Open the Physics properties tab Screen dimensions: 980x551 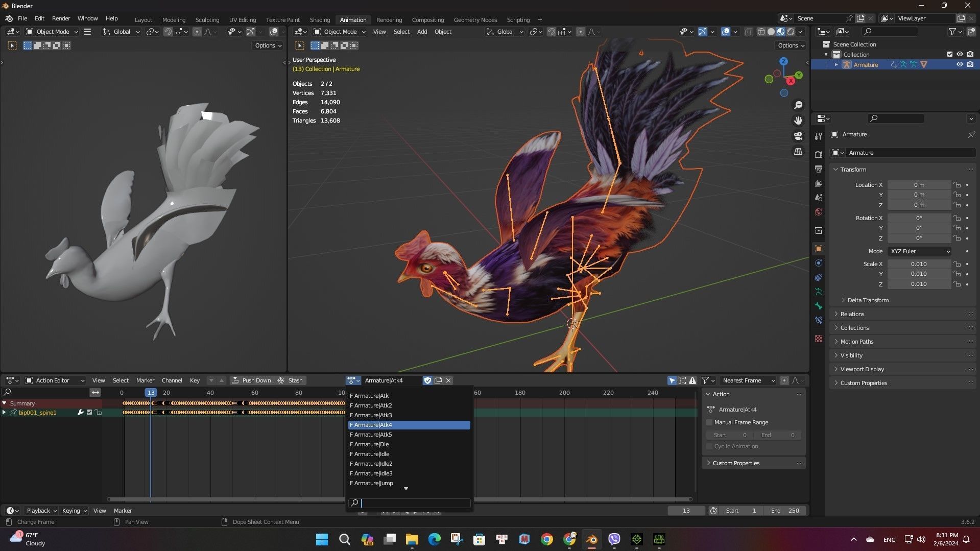pos(819,263)
